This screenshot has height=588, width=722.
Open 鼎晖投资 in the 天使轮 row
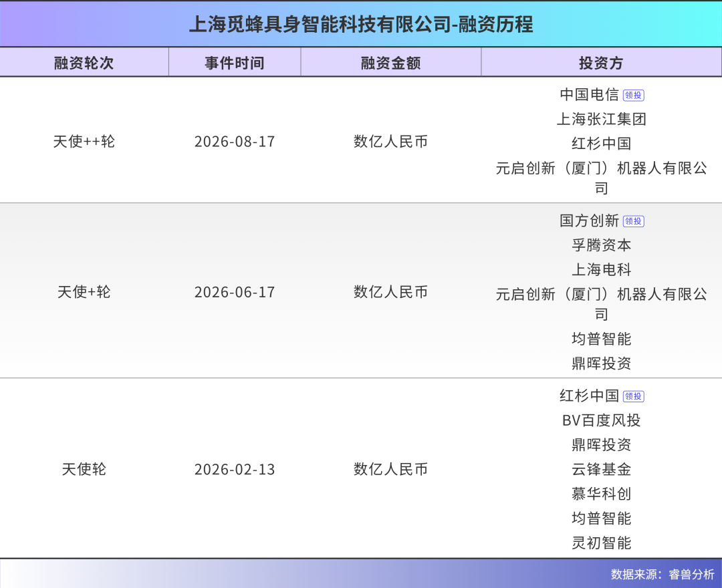pyautogui.click(x=601, y=445)
